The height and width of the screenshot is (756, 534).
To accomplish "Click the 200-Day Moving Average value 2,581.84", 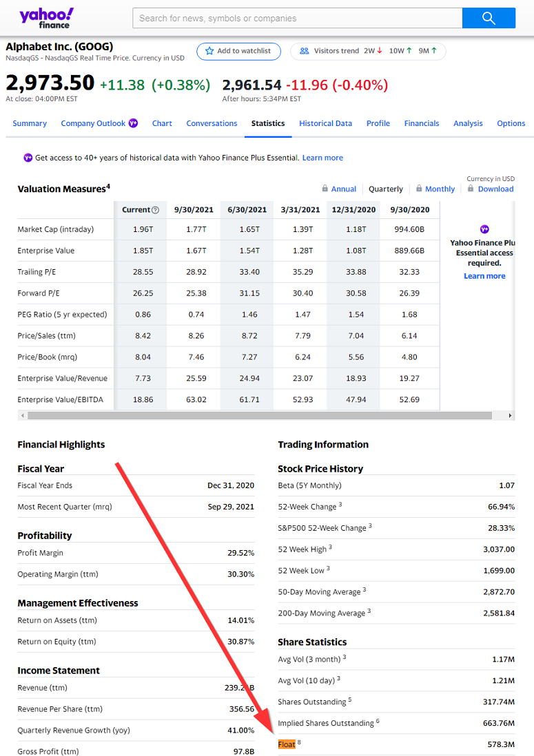I will point(499,613).
